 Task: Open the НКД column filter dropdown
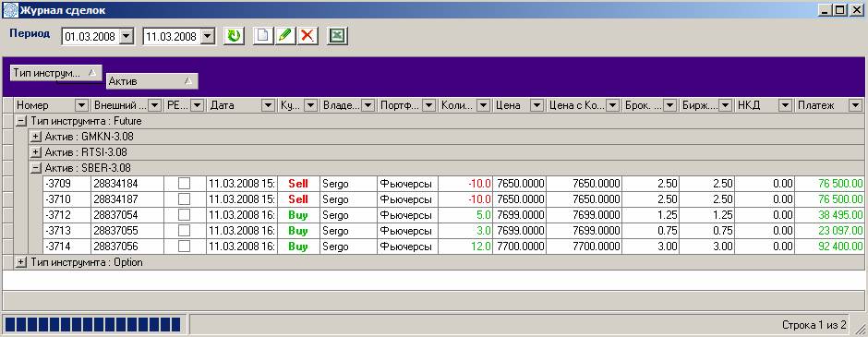coord(785,105)
